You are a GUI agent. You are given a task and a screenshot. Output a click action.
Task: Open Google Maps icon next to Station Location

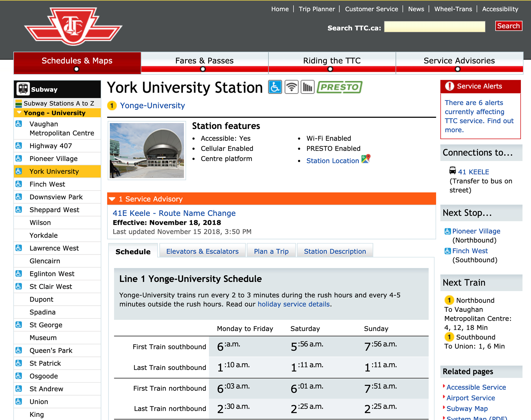point(366,159)
